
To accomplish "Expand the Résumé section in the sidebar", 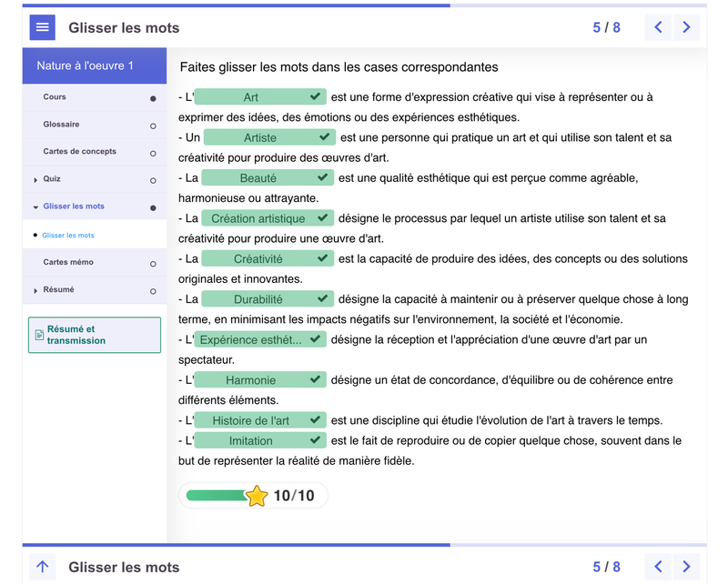I will tap(36, 290).
